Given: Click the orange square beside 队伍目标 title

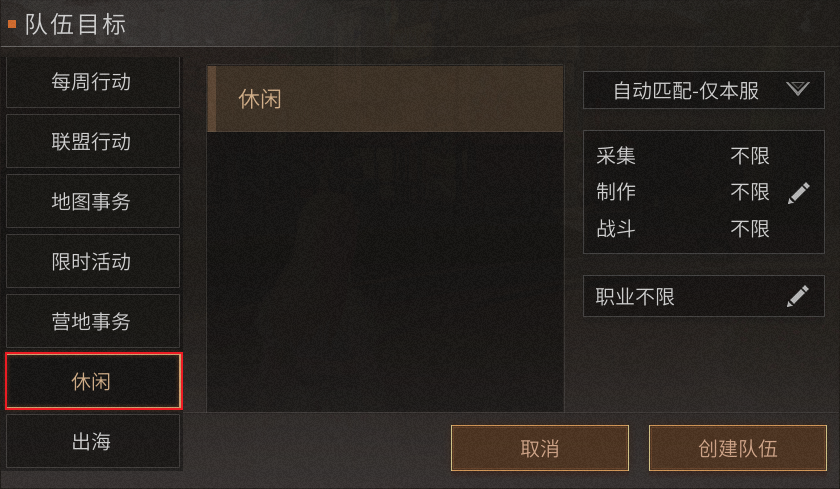Looking at the screenshot, I should [x=12, y=24].
